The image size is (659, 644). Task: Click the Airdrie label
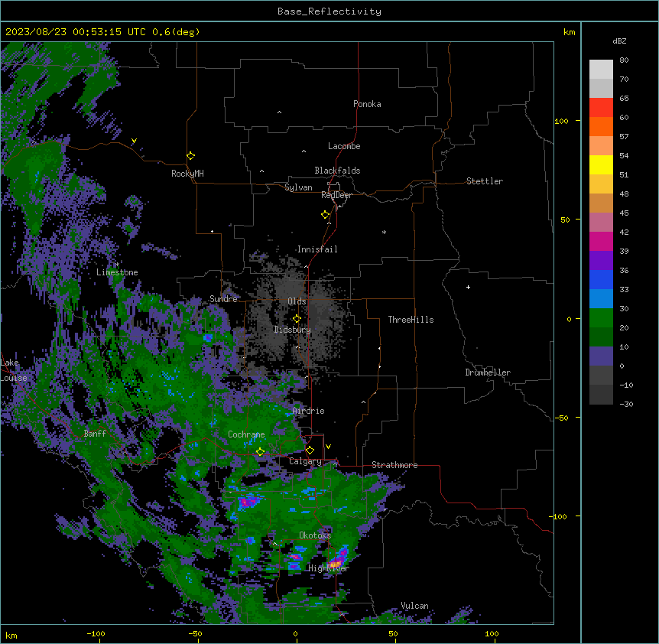[309, 411]
